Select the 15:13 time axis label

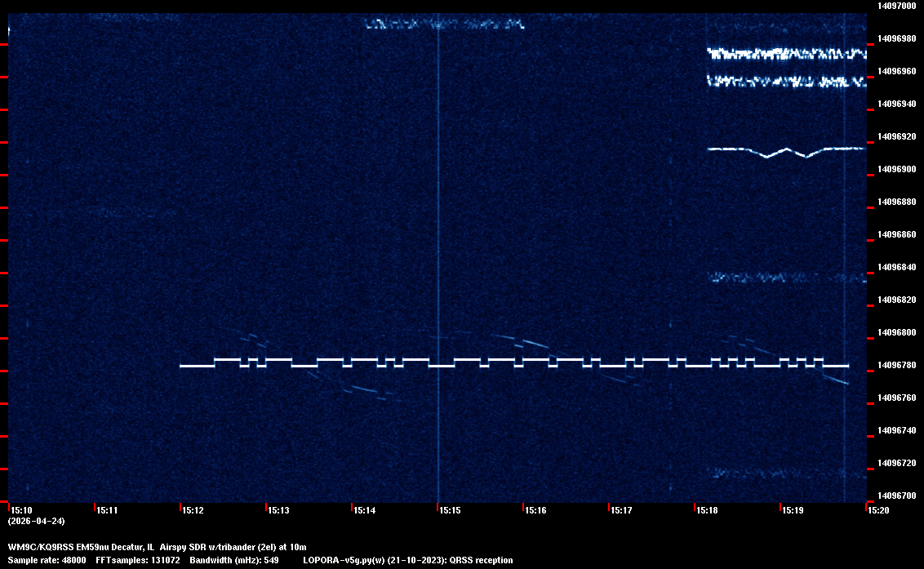click(x=278, y=510)
